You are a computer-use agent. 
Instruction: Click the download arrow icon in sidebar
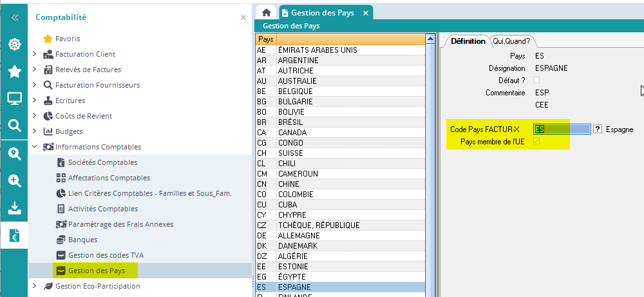[x=14, y=207]
